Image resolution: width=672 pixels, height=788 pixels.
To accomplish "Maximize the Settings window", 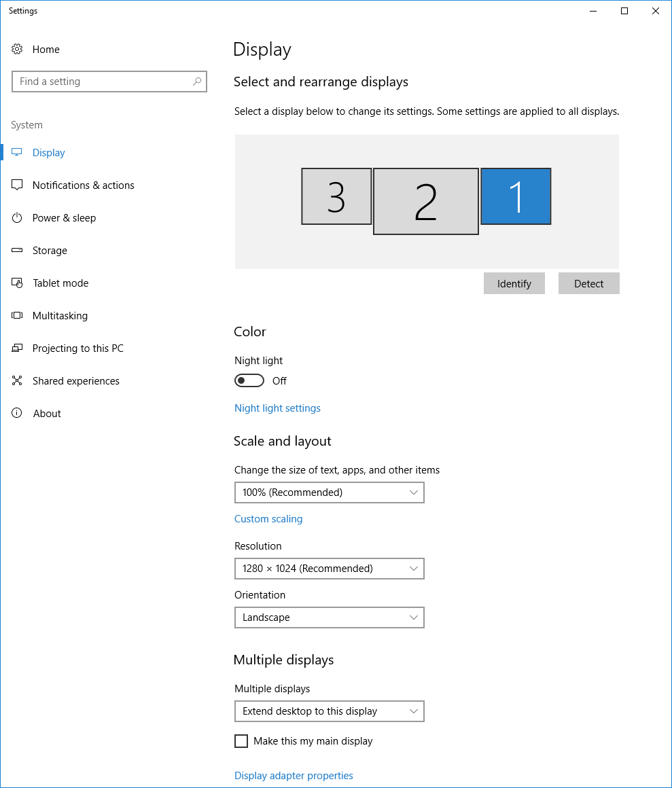I will [x=624, y=11].
